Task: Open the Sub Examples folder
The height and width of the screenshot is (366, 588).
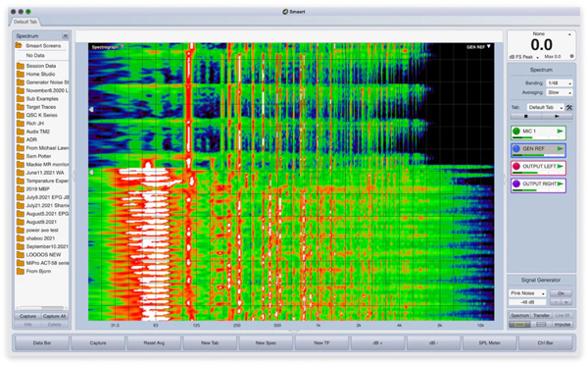Action: point(42,99)
